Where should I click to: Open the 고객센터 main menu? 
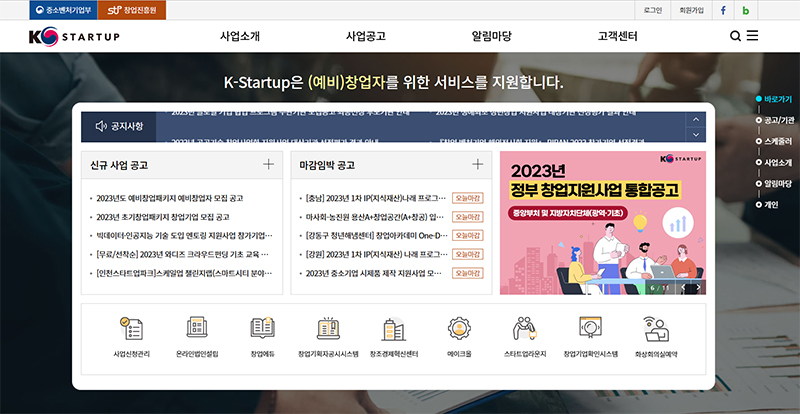[x=617, y=36]
